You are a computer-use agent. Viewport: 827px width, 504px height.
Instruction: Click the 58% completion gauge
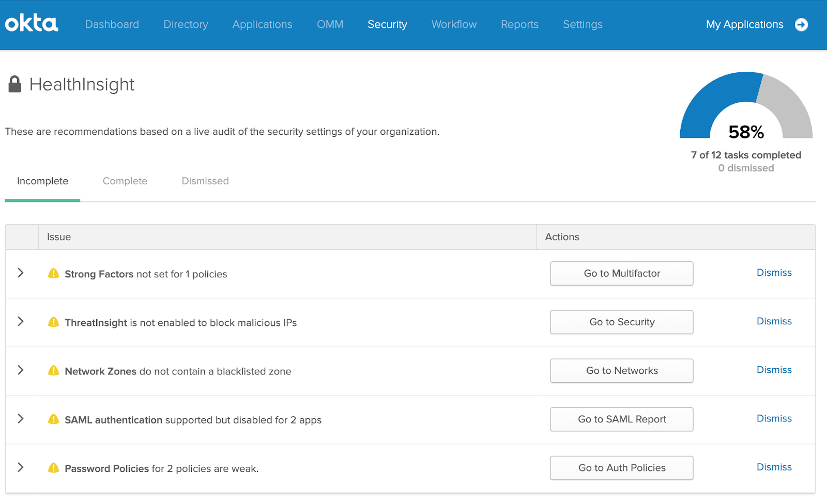pyautogui.click(x=746, y=108)
